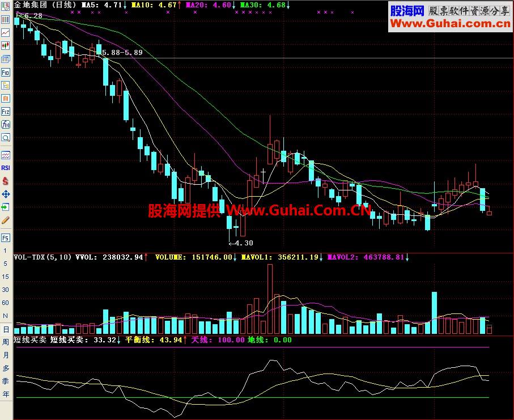Select the 多 multi-day period
The image size is (514, 420).
(x=6, y=368)
